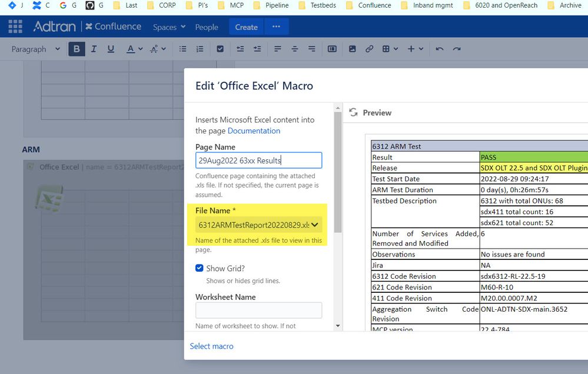
Task: Click the 'No issues are found' cell
Action: point(534,254)
